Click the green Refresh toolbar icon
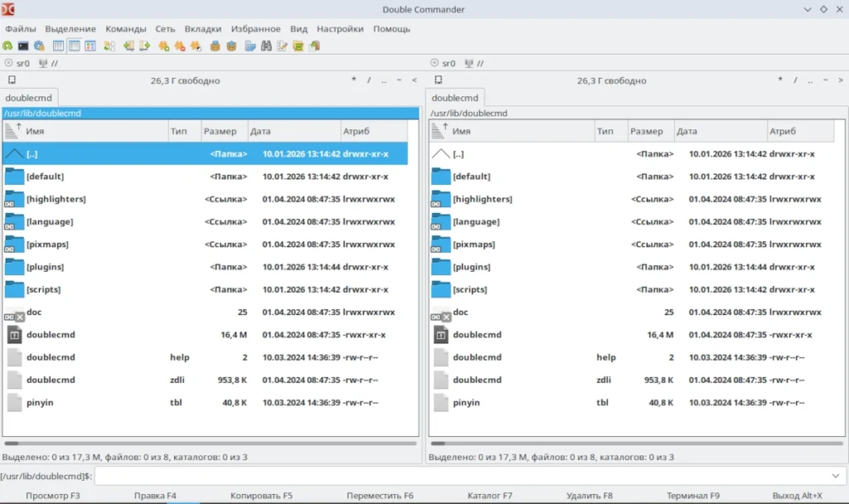Viewport: 849px width, 504px height. pyautogui.click(x=7, y=46)
